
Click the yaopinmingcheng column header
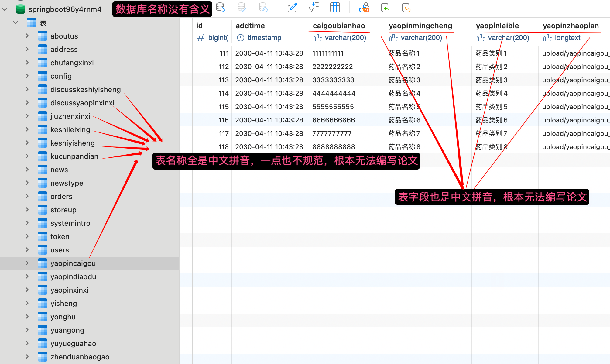420,26
